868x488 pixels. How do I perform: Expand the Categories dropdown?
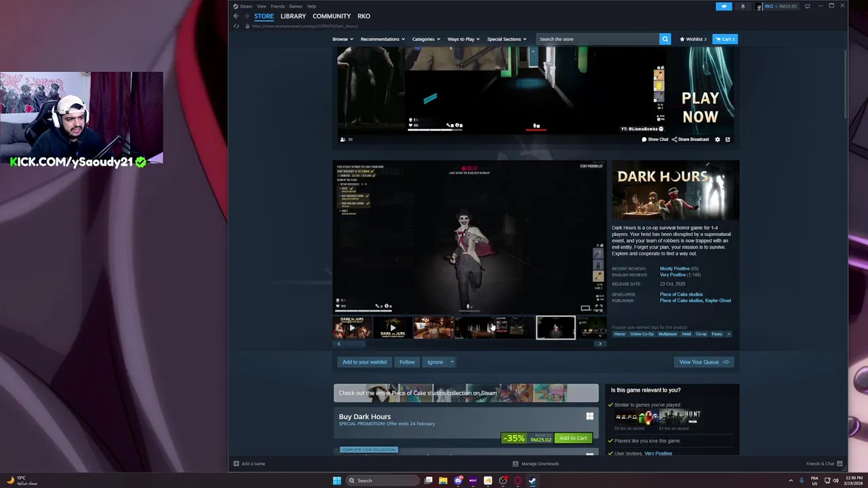click(x=426, y=39)
